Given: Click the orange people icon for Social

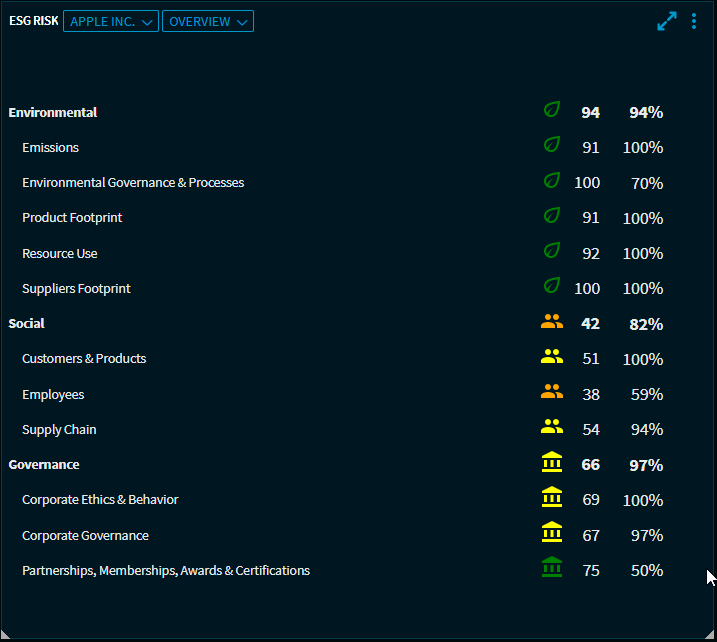Looking at the screenshot, I should pos(552,322).
